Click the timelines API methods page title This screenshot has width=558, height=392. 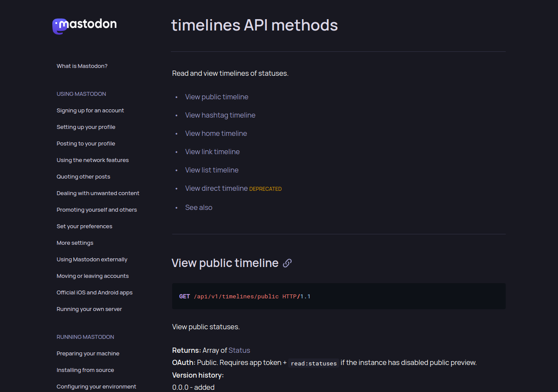tap(255, 25)
